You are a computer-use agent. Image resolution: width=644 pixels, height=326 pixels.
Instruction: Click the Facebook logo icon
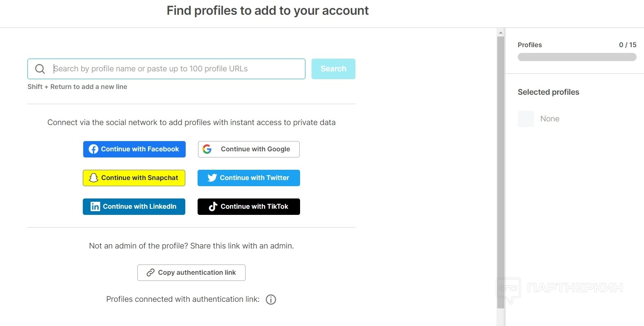coord(93,149)
